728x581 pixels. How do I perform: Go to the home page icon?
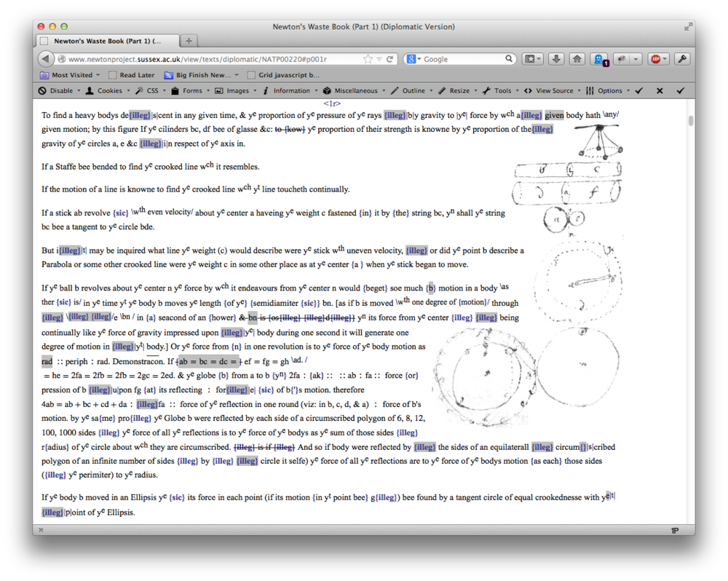(x=577, y=59)
